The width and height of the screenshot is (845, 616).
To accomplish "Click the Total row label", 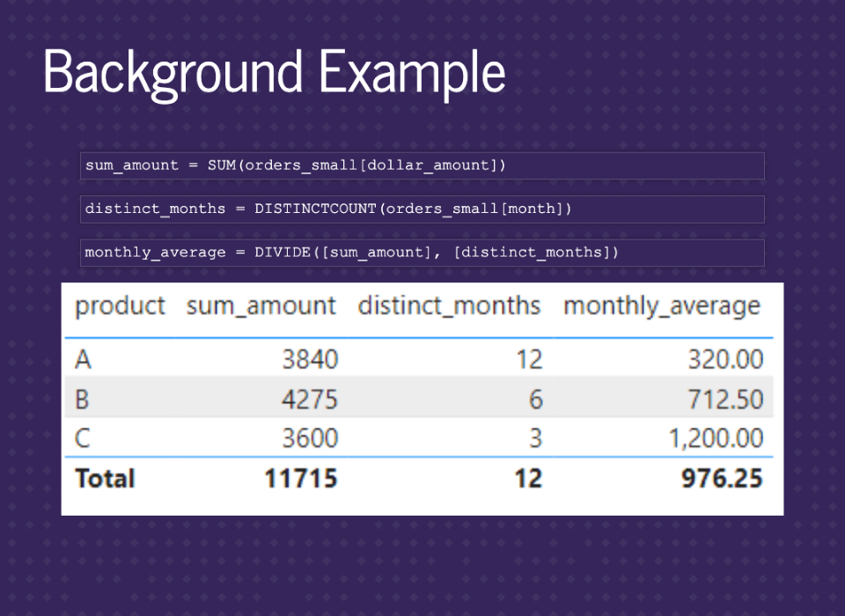I will pos(105,479).
